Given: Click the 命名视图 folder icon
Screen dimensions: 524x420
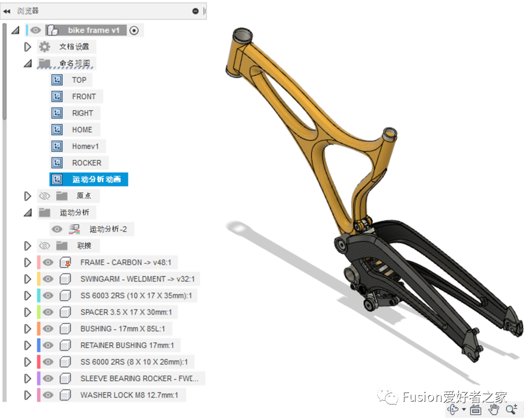Looking at the screenshot, I should [x=44, y=63].
